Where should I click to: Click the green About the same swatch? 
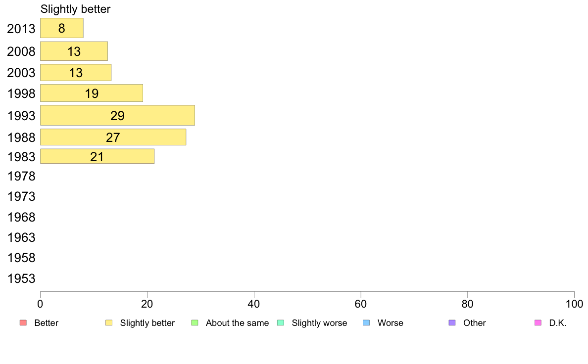(x=195, y=323)
